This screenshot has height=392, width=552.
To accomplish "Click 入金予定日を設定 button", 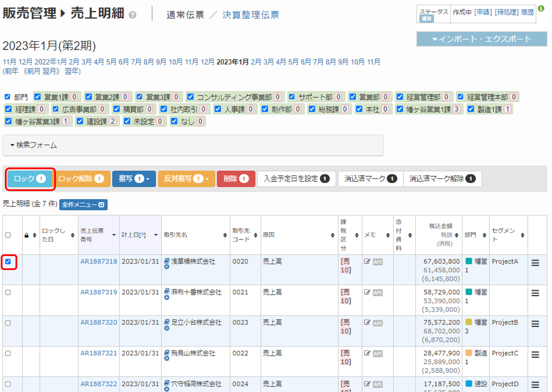I will (296, 179).
